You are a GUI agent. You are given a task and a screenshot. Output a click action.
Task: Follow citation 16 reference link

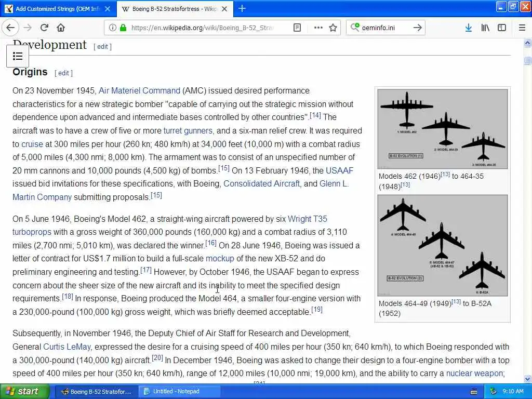[x=211, y=244]
